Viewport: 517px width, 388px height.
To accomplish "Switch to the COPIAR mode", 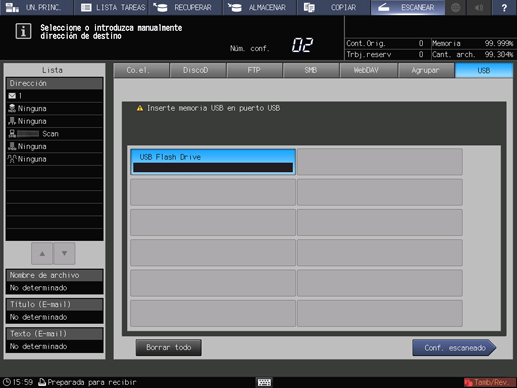I will (334, 7).
